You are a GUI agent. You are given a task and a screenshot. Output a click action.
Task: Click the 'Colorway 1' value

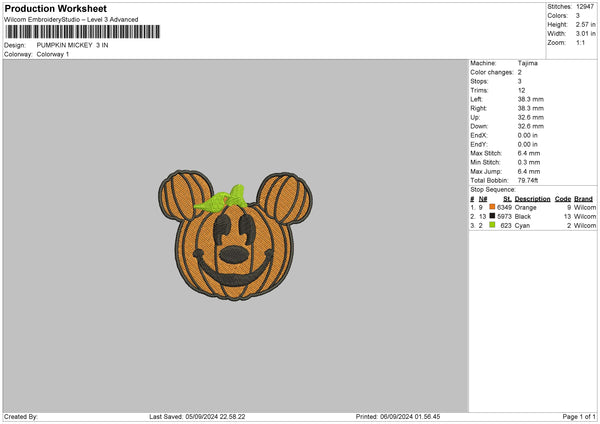coord(53,54)
